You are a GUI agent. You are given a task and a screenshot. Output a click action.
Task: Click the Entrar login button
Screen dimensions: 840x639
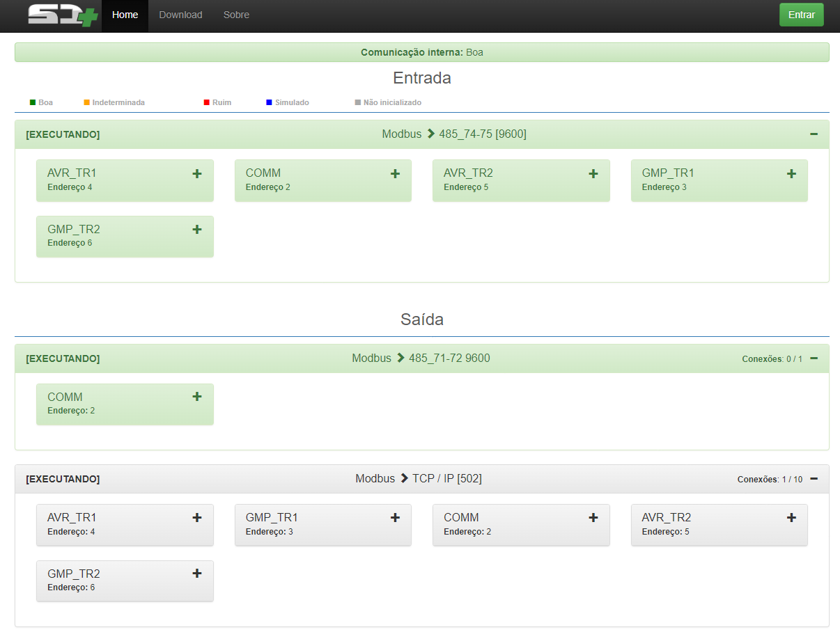[801, 15]
